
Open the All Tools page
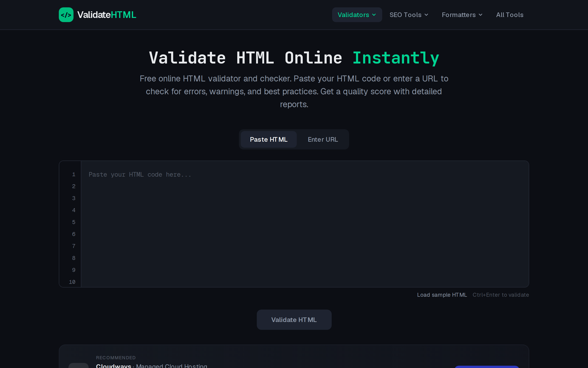coord(509,15)
